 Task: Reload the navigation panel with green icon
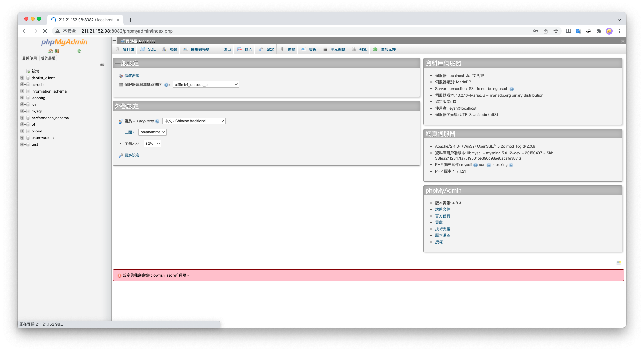(x=79, y=51)
